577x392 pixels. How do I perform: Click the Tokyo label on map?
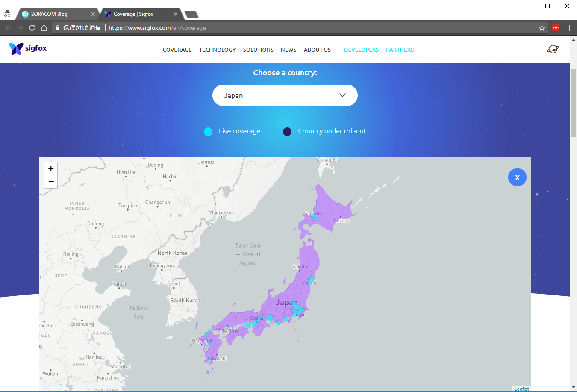click(298, 315)
